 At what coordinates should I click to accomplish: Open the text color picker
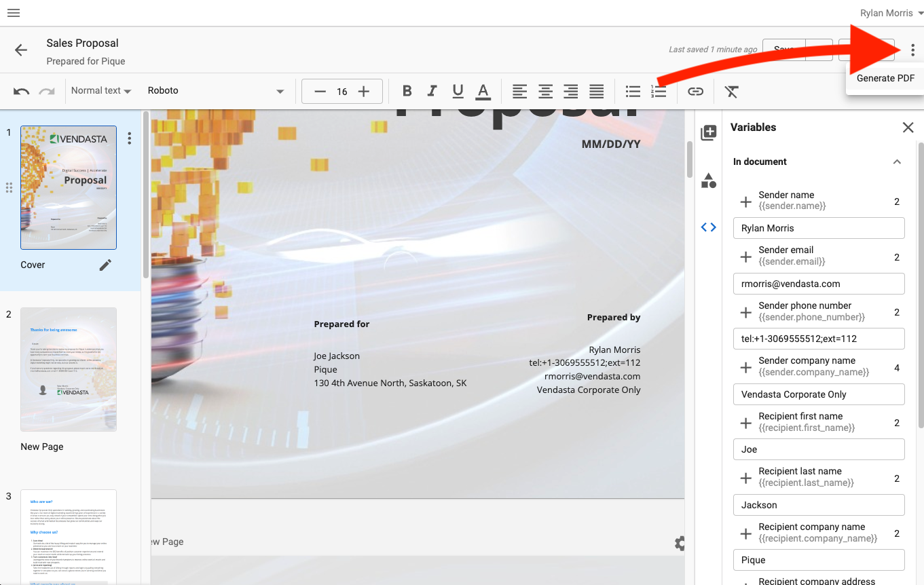(483, 91)
